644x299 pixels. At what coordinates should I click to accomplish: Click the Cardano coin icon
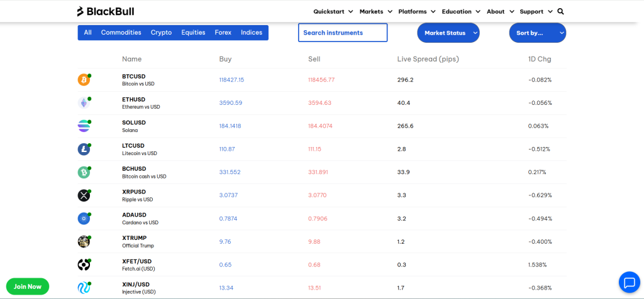pyautogui.click(x=84, y=219)
